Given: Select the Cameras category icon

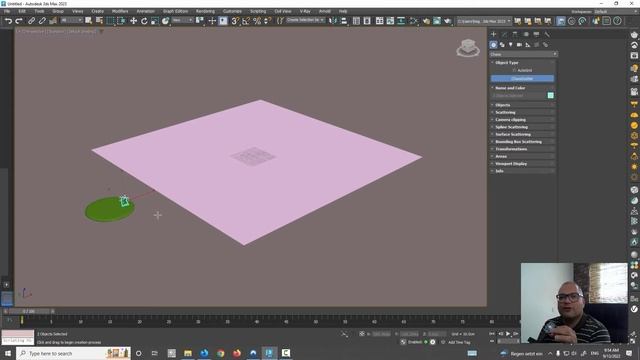Looking at the screenshot, I should [519, 45].
